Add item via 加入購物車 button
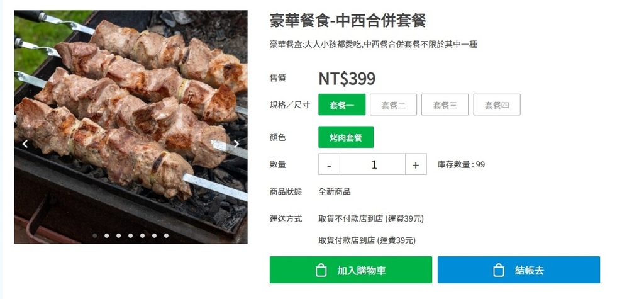Screen dimensions: 644x299 coord(351,270)
